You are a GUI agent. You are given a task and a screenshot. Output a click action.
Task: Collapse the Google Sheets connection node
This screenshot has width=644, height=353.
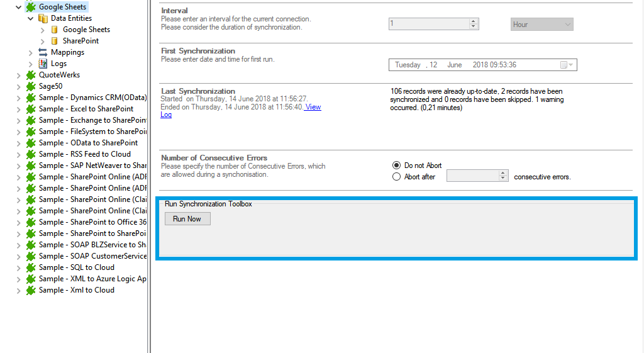[x=18, y=7]
